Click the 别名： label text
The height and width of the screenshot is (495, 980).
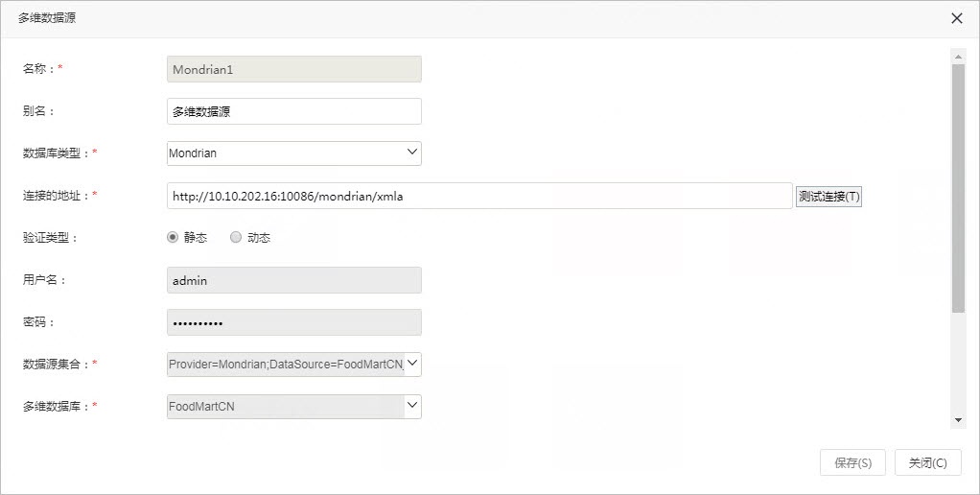[x=38, y=111]
